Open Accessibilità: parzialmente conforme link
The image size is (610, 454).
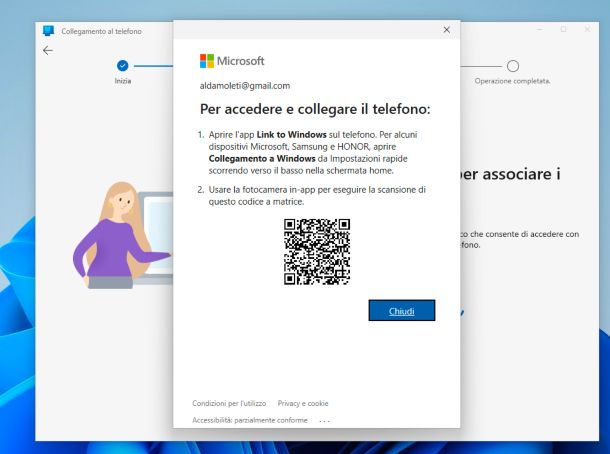coord(250,420)
